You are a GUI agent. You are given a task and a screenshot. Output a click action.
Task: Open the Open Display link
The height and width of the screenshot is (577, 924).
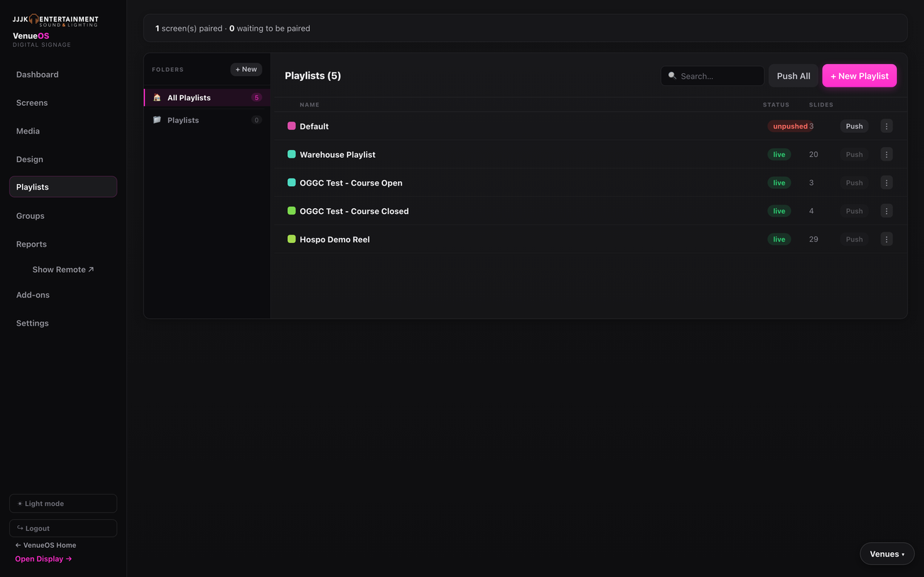[43, 559]
